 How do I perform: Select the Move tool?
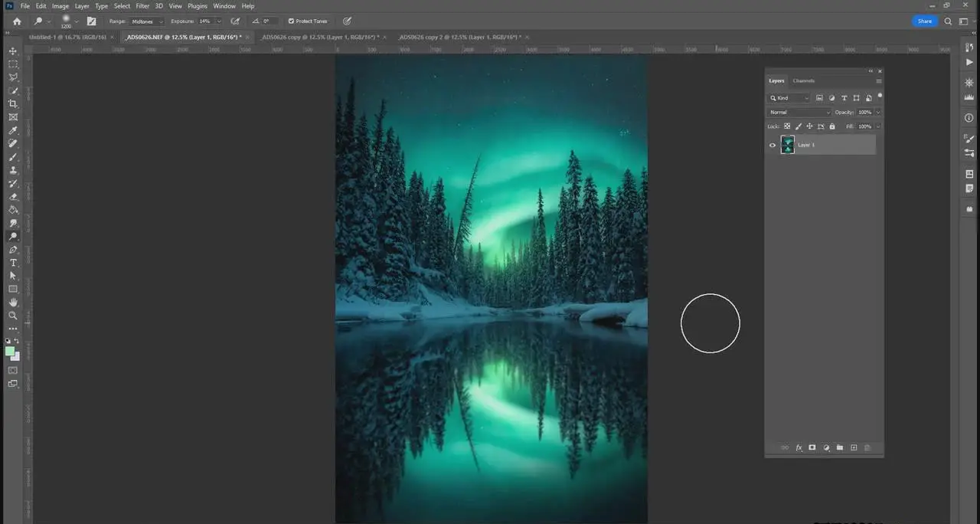point(13,51)
